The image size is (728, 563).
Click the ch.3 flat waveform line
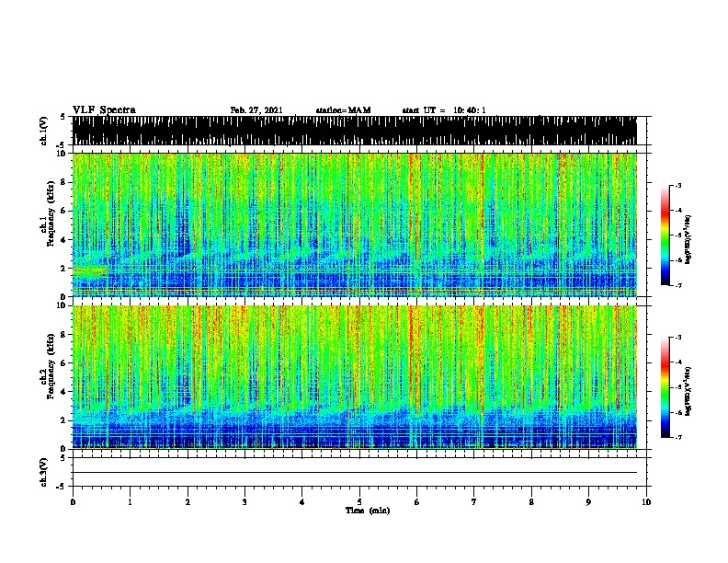pos(355,473)
